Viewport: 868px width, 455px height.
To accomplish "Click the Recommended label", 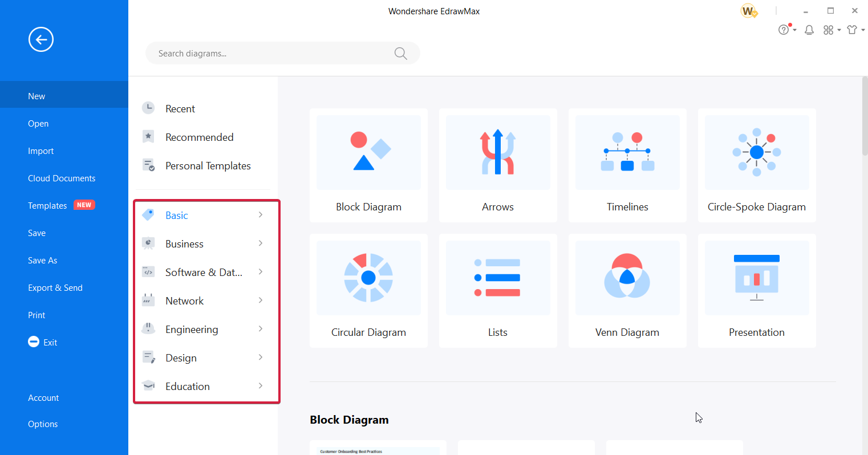I will point(200,137).
